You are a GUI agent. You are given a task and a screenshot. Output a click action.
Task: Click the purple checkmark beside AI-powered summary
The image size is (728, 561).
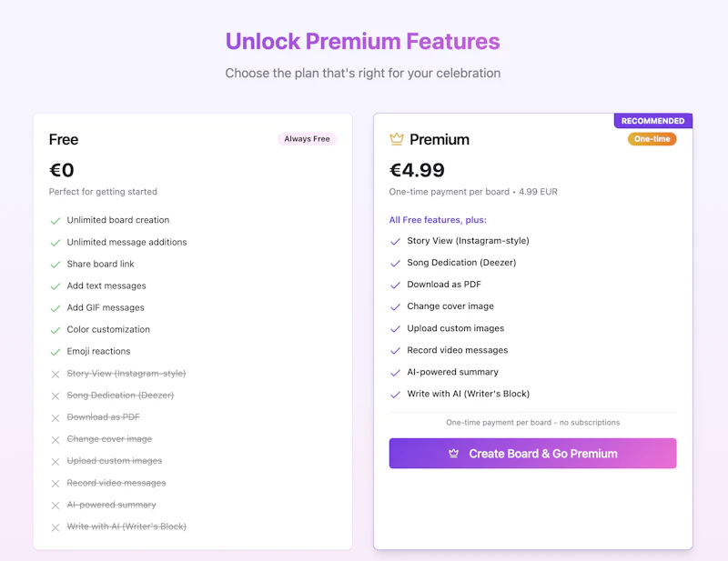(395, 372)
